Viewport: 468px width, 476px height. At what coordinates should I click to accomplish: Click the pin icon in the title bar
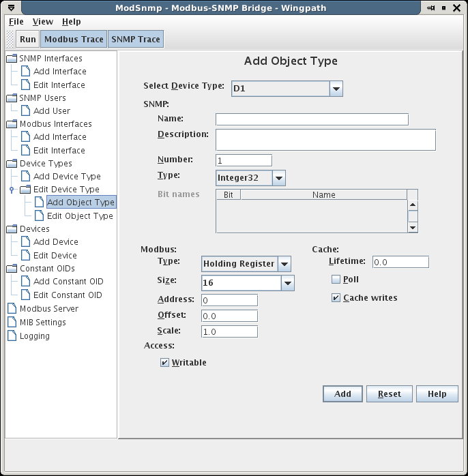(x=430, y=8)
